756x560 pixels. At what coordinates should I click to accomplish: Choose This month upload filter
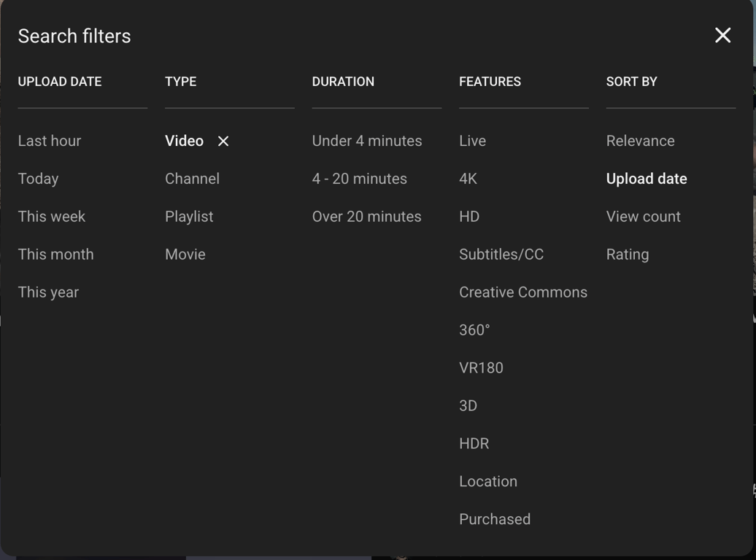[x=55, y=254]
